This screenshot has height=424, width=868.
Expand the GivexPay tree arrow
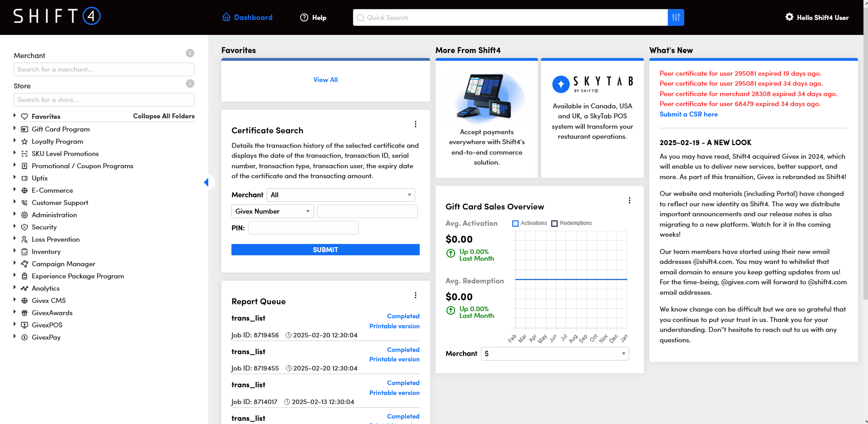tap(15, 336)
